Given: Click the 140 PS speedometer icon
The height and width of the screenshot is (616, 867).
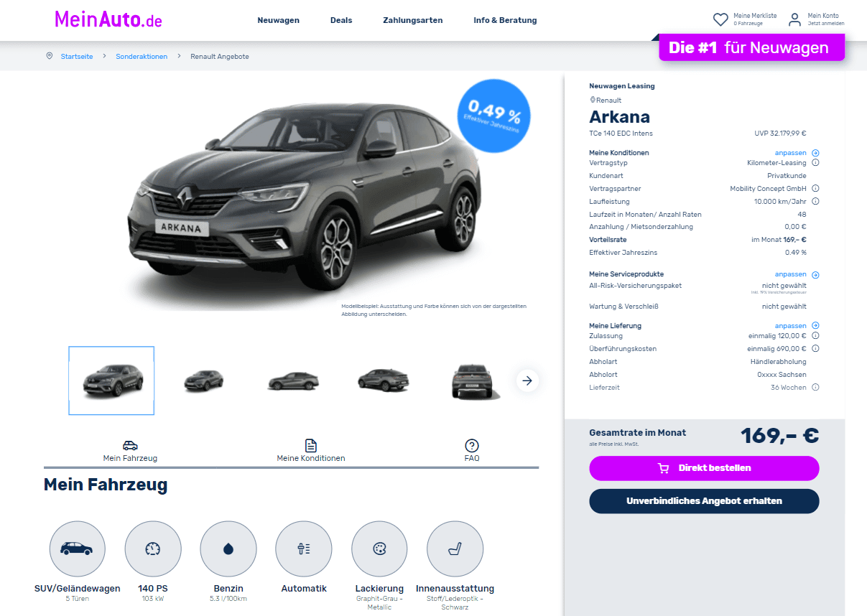Looking at the screenshot, I should (152, 549).
